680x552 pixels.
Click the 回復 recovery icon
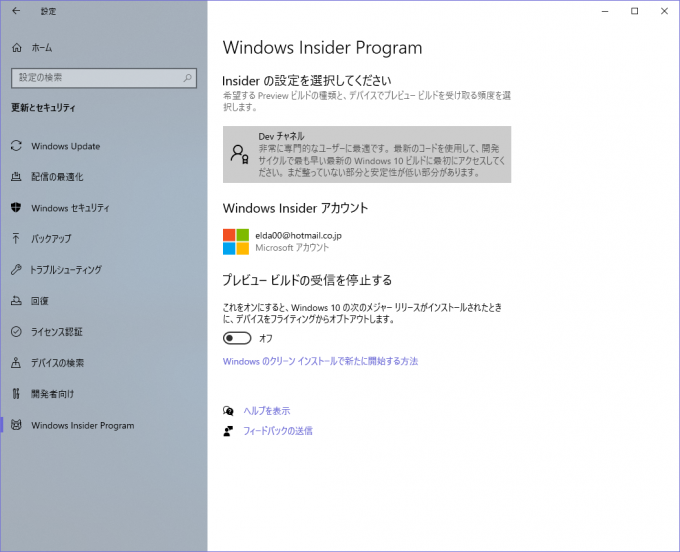point(16,300)
